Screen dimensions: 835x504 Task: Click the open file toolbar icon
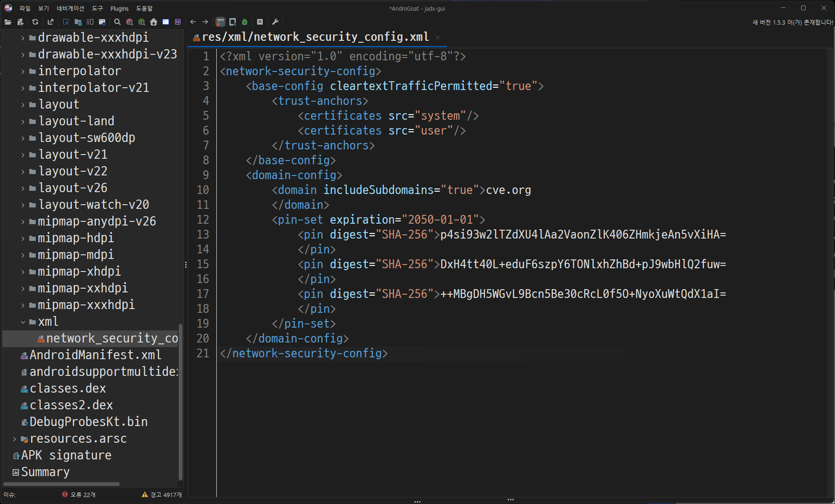pyautogui.click(x=8, y=22)
